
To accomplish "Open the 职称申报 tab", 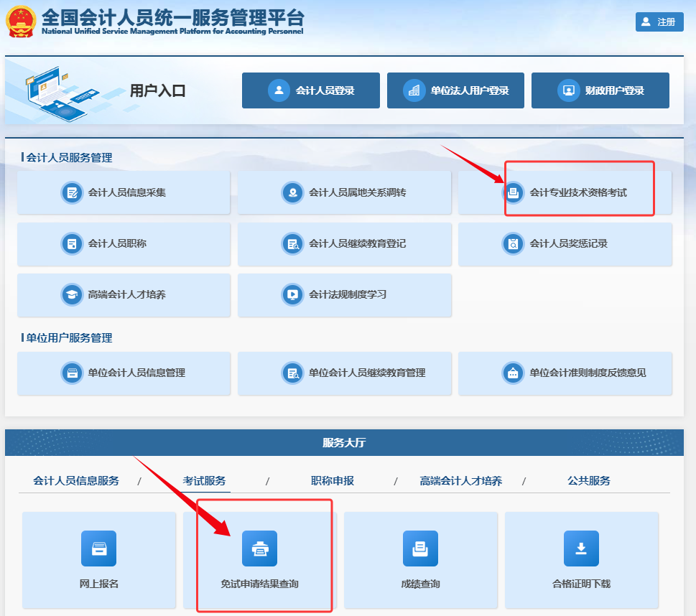I will click(x=333, y=481).
